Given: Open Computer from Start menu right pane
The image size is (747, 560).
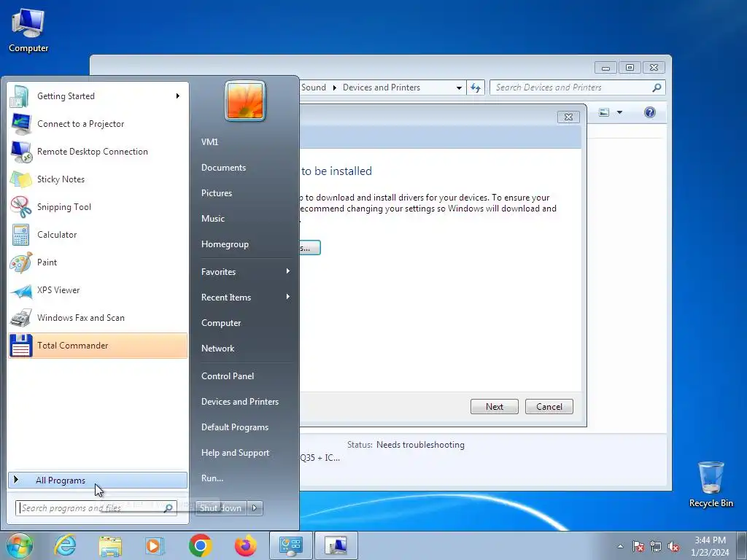Looking at the screenshot, I should pyautogui.click(x=221, y=323).
